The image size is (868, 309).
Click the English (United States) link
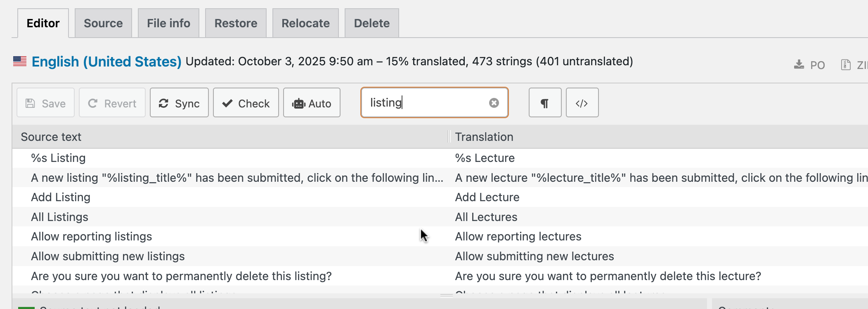point(106,62)
